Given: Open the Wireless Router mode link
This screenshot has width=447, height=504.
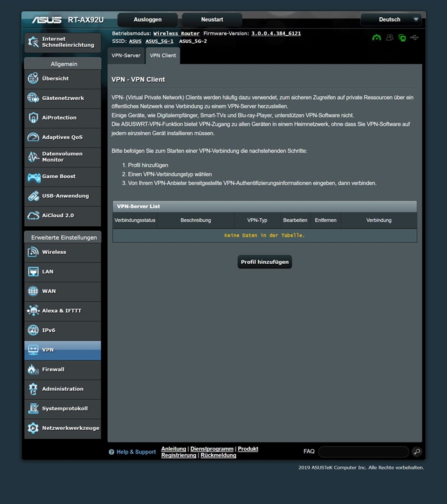Looking at the screenshot, I should coord(176,33).
